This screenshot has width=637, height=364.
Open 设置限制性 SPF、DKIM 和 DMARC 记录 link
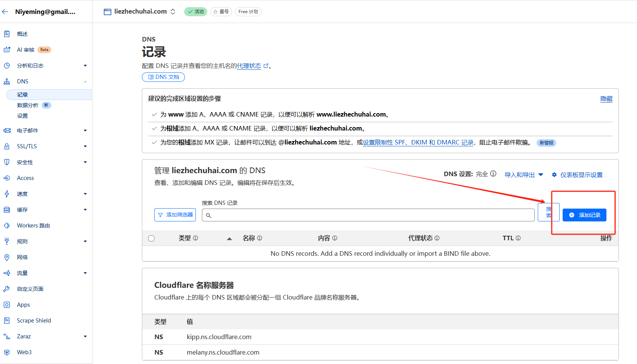point(418,143)
